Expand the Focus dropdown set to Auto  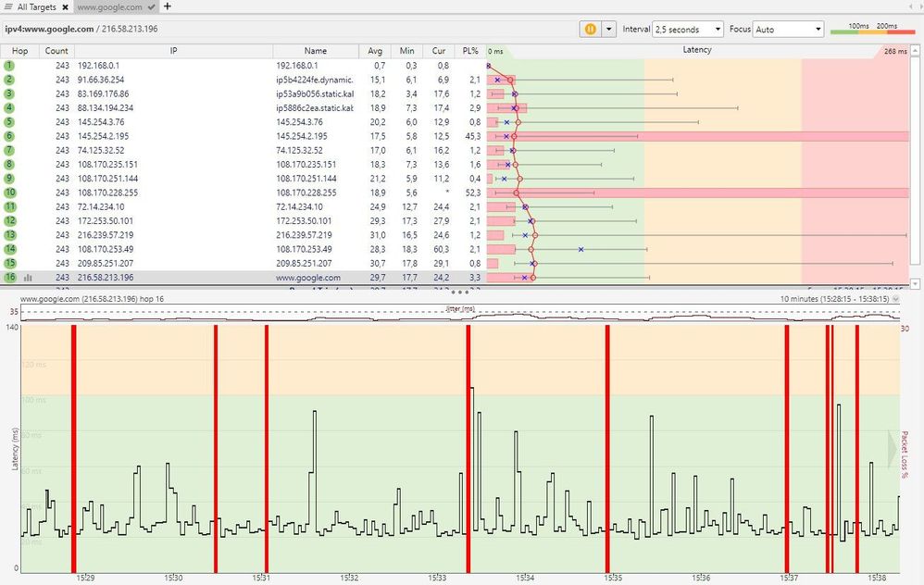click(788, 30)
